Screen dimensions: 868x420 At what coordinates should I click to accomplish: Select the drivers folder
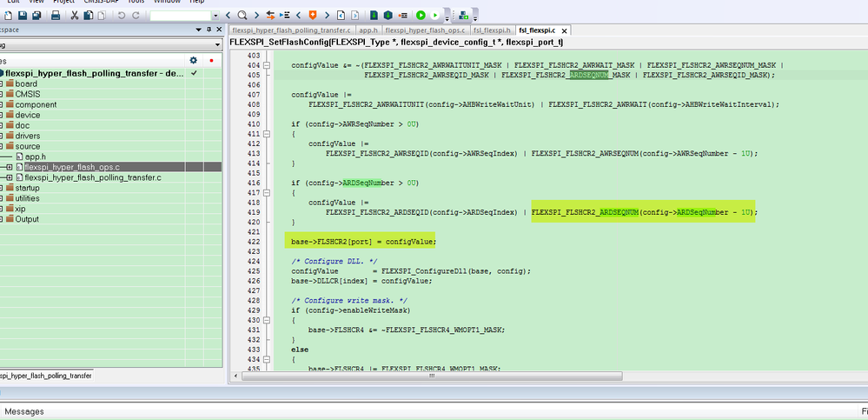click(x=27, y=136)
